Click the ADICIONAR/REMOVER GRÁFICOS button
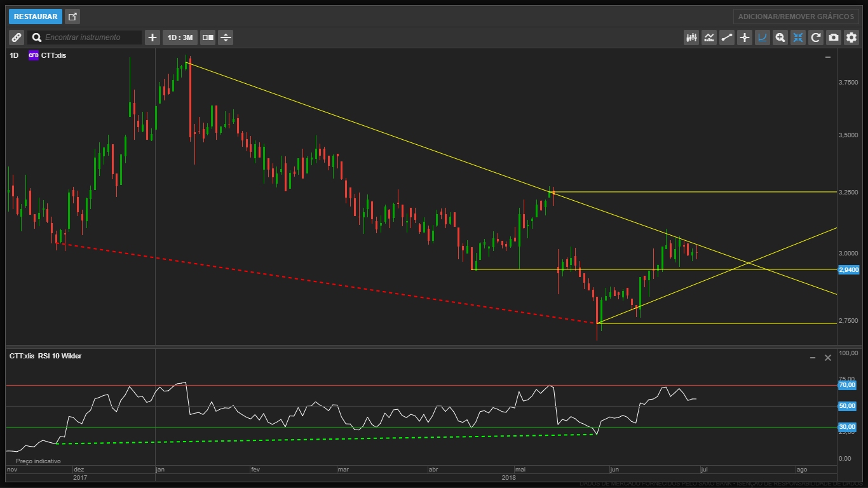Image resolution: width=868 pixels, height=488 pixels. (796, 17)
